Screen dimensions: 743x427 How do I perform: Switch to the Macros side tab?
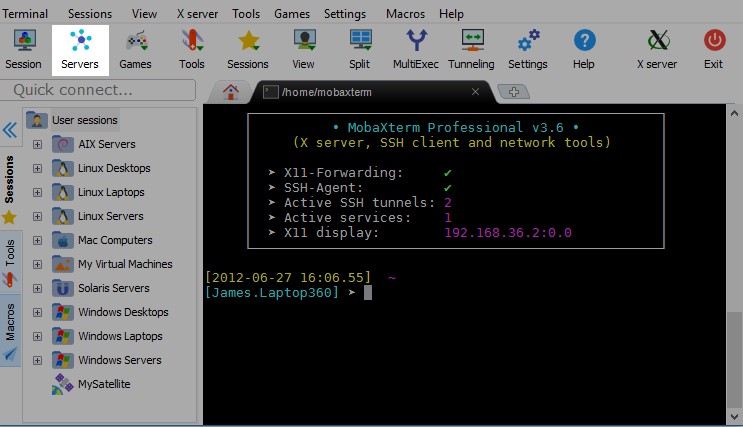9,330
